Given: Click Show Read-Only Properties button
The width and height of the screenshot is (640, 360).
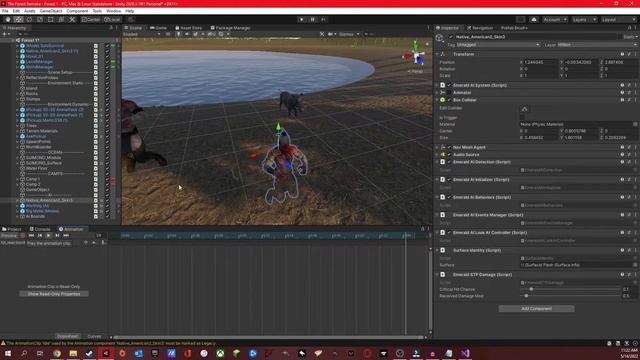Looking at the screenshot, I should 53,294.
